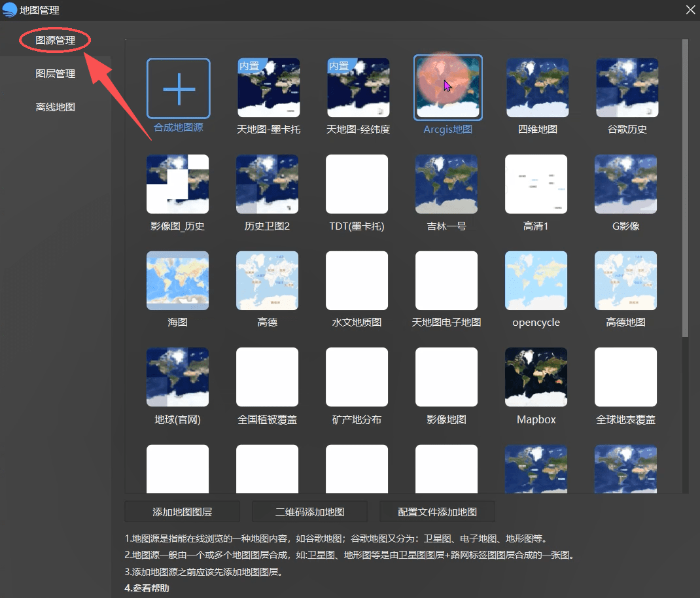
Task: Select the Mapbox map source
Action: (x=536, y=377)
